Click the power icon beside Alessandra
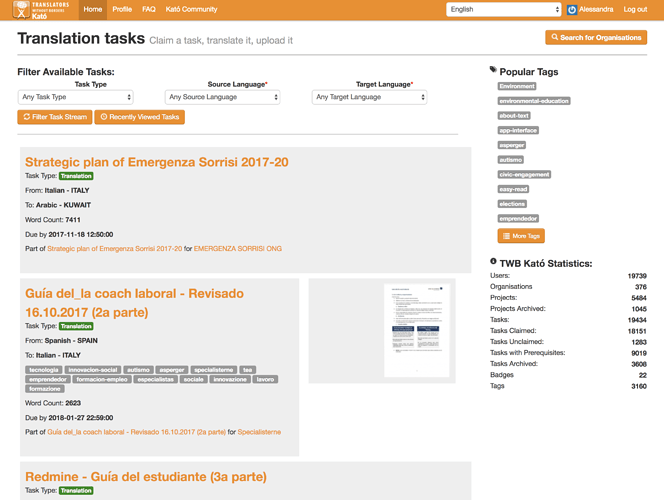 click(x=572, y=10)
